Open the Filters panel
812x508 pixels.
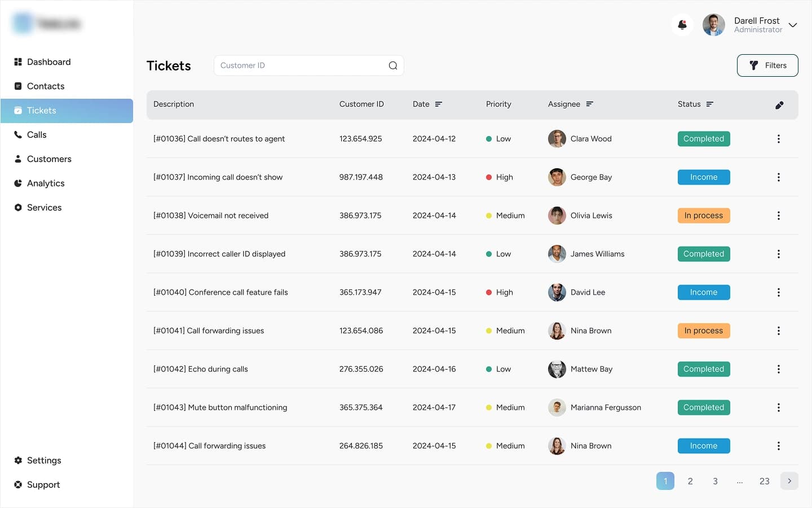tap(767, 65)
